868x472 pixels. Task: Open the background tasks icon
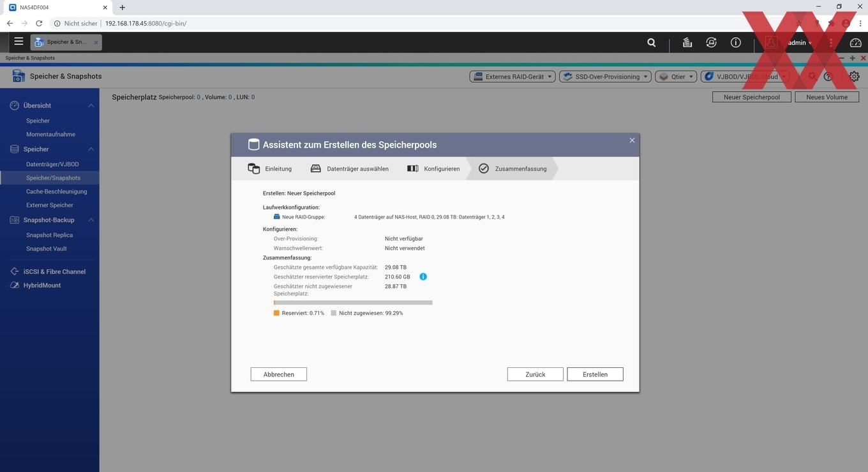click(687, 42)
